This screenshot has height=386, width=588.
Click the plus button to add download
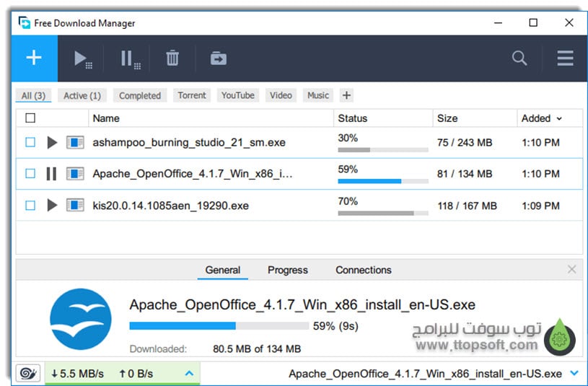tap(34, 58)
